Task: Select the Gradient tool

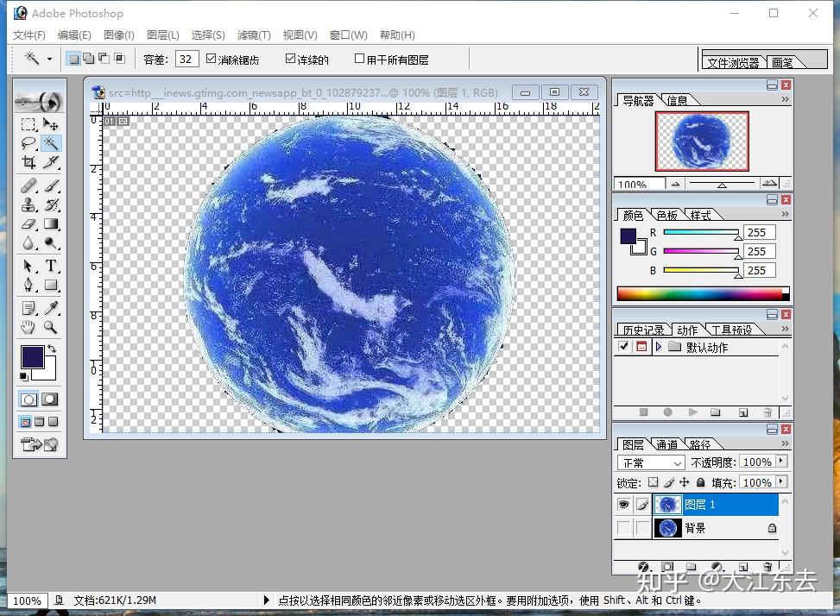Action: click(51, 223)
